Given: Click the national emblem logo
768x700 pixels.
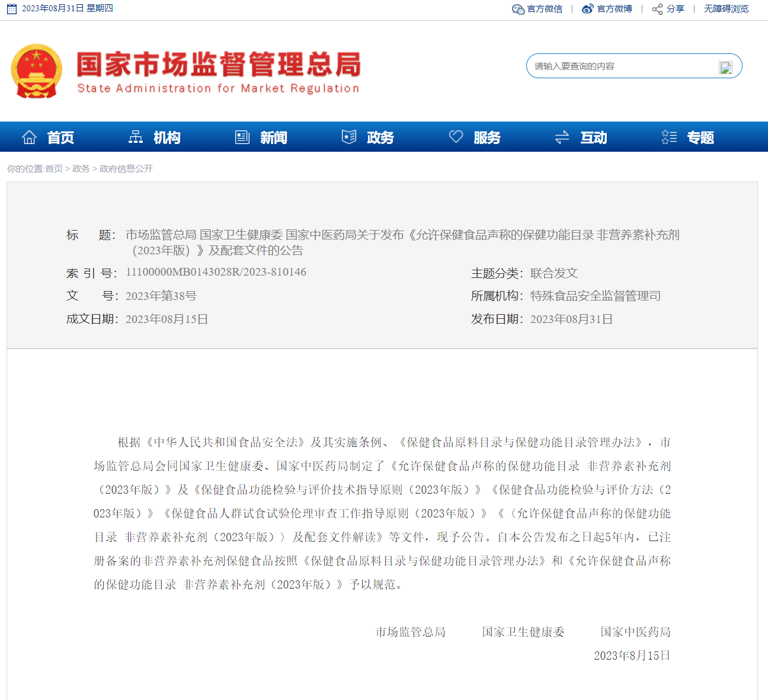Looking at the screenshot, I should (x=36, y=71).
